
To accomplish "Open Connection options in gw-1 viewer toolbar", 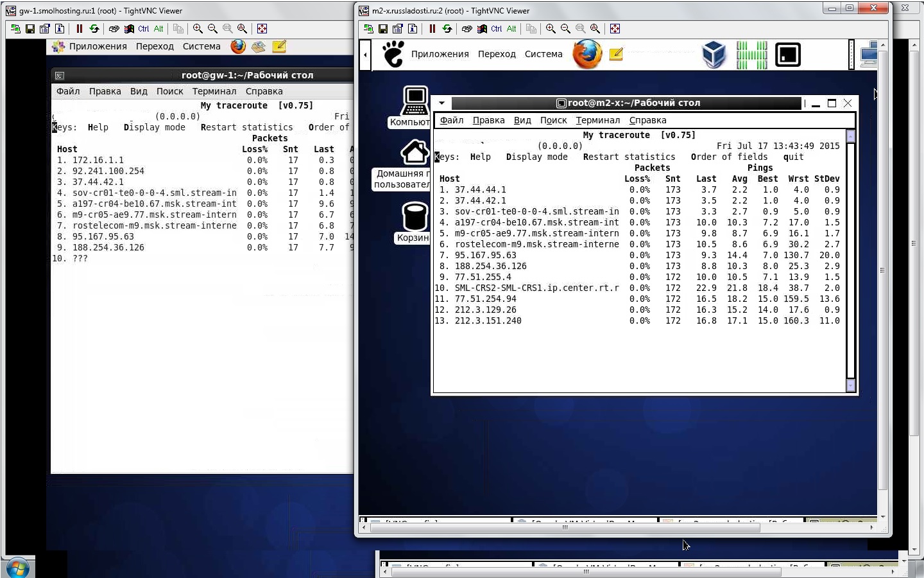I will click(45, 29).
